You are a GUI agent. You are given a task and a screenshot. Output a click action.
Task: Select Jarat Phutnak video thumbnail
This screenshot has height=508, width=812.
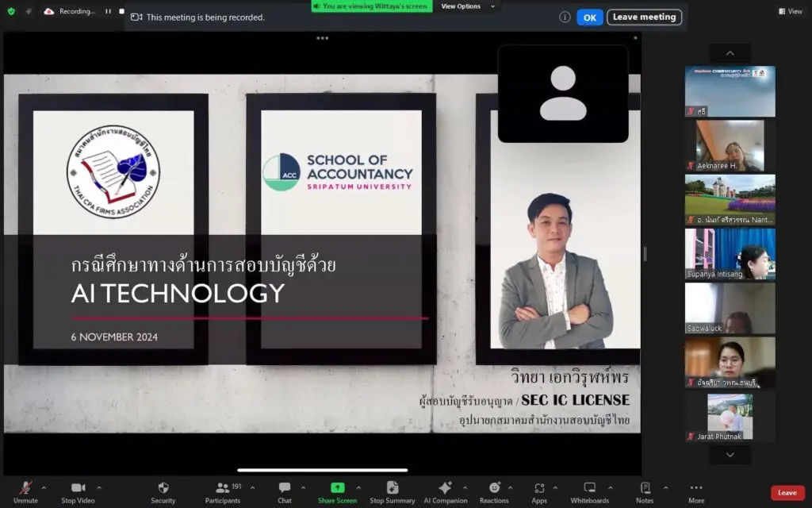click(730, 418)
